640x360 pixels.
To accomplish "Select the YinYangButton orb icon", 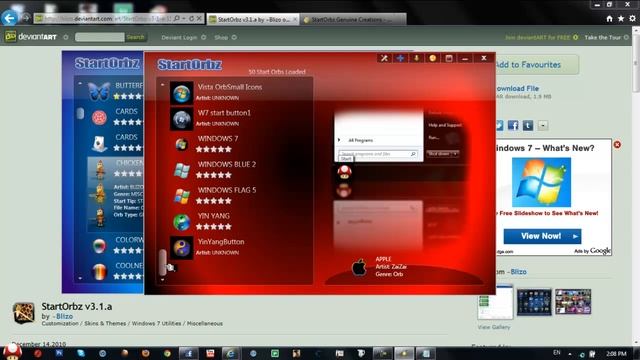I will 181,248.
